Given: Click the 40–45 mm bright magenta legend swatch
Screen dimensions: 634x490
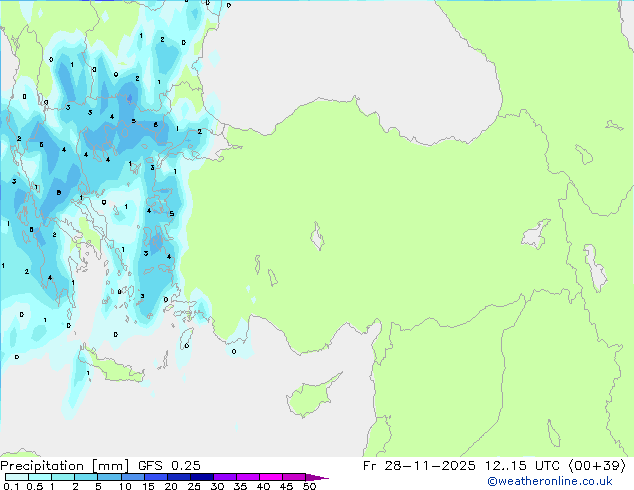Looking at the screenshot, I should click(271, 477).
